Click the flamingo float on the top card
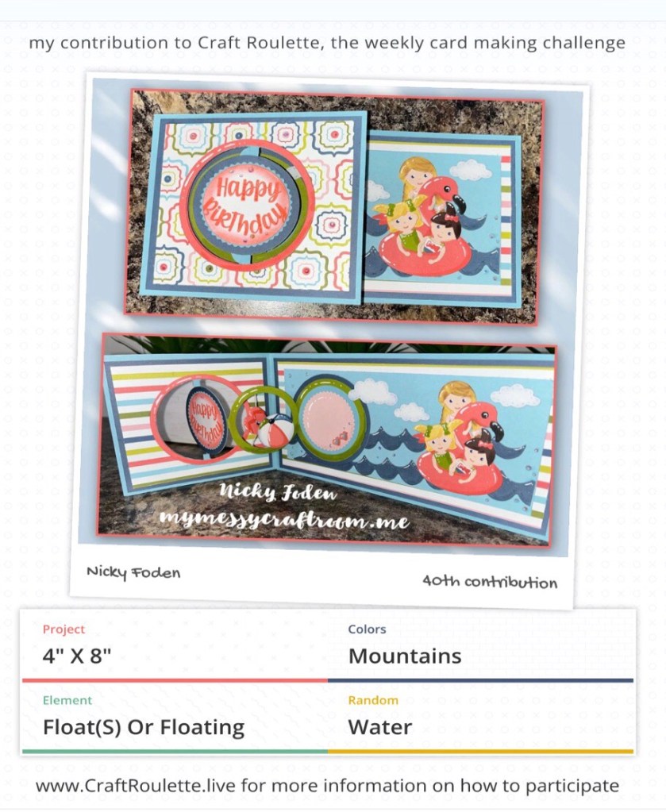 point(429,228)
